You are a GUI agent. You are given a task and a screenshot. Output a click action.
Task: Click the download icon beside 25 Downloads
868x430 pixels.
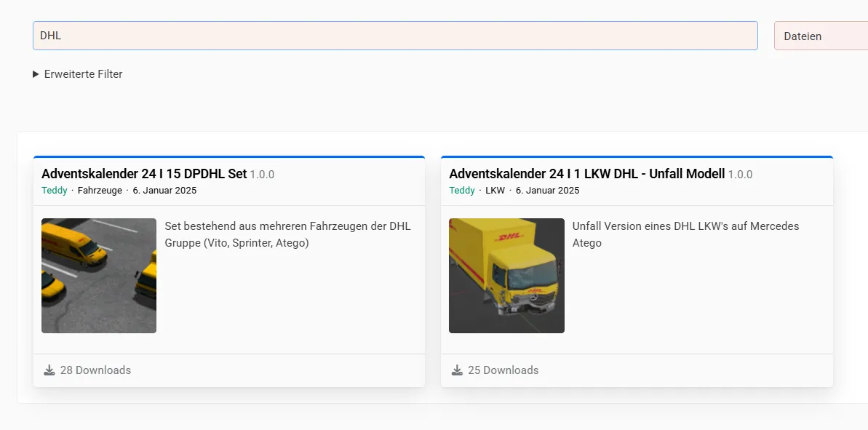tap(457, 370)
